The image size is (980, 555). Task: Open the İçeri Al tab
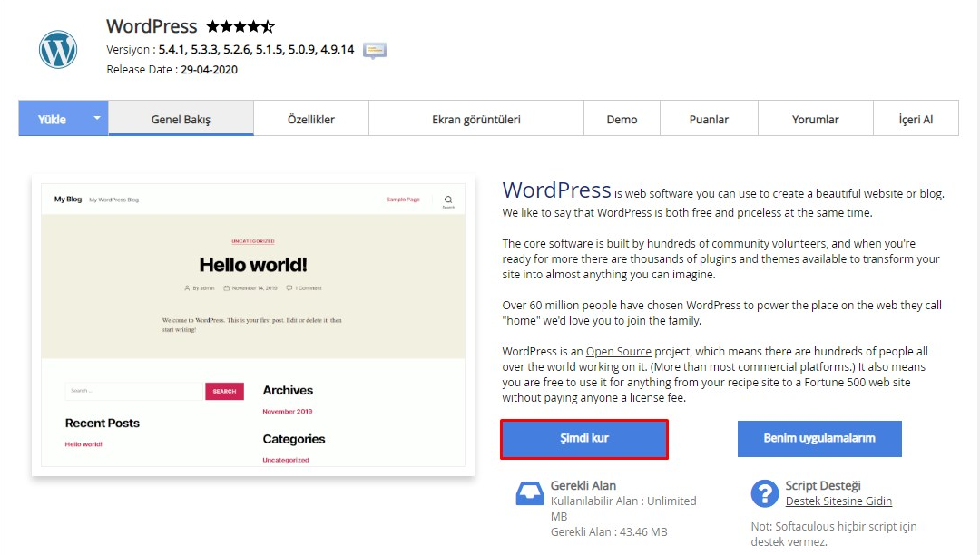point(916,119)
